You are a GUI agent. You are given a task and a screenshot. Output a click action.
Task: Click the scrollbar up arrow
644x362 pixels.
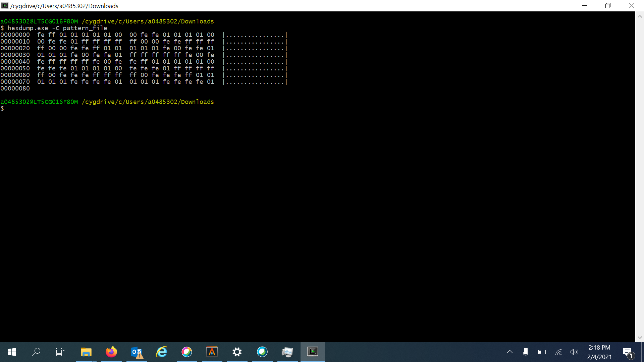[640, 16]
